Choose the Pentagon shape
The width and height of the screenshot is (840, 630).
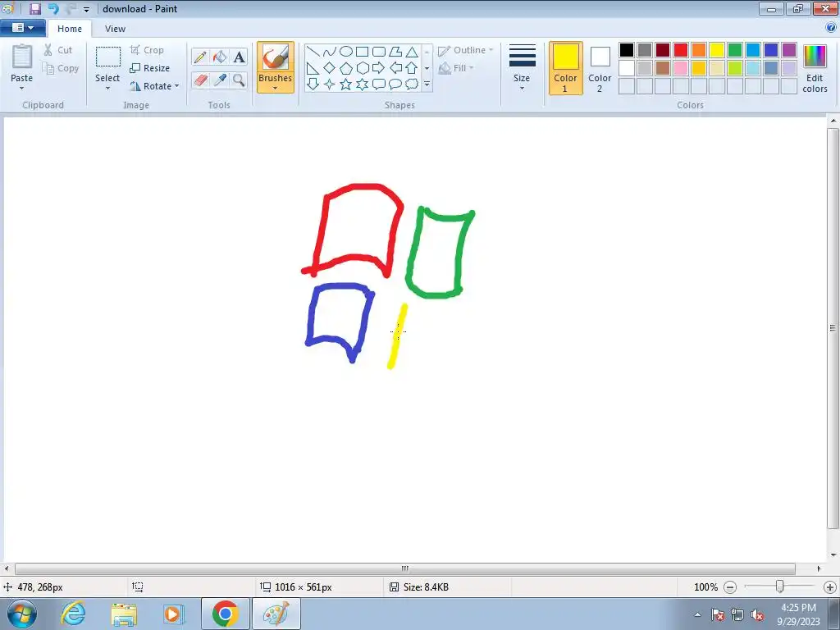346,68
